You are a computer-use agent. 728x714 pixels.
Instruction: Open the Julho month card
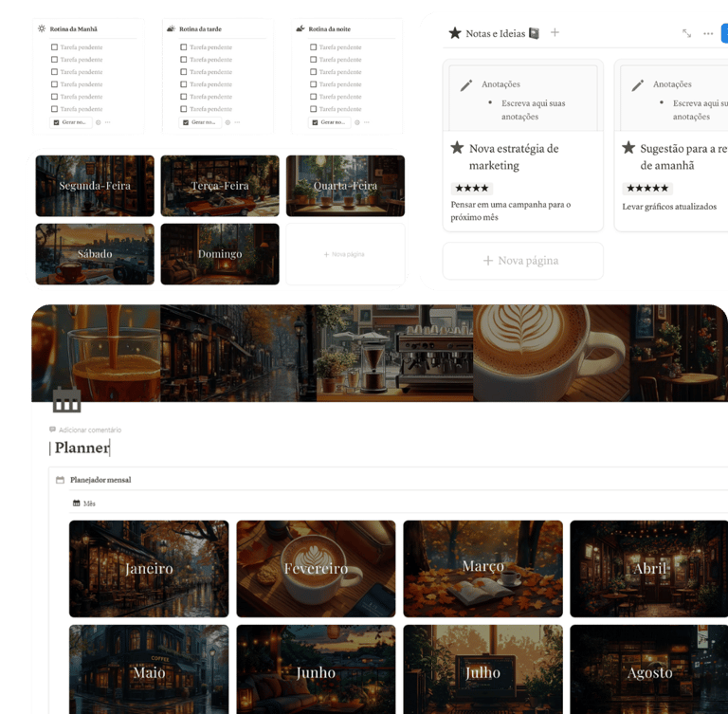pos(482,669)
